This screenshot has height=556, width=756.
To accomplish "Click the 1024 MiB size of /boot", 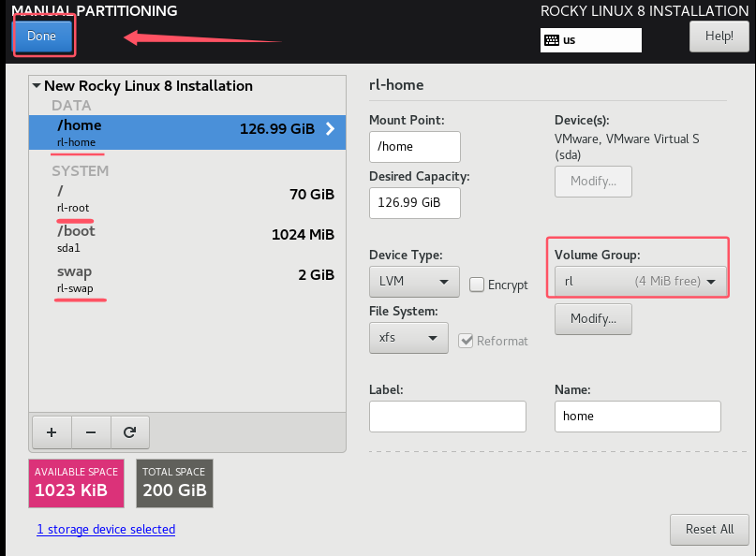I will tap(303, 235).
